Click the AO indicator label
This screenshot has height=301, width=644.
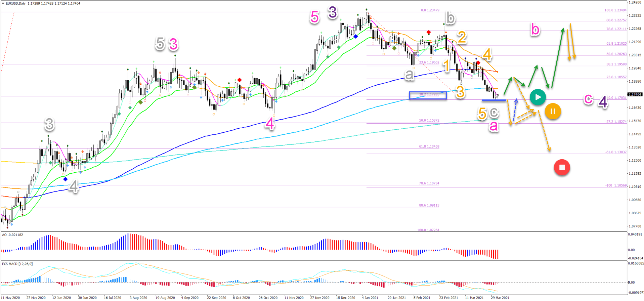(12, 235)
